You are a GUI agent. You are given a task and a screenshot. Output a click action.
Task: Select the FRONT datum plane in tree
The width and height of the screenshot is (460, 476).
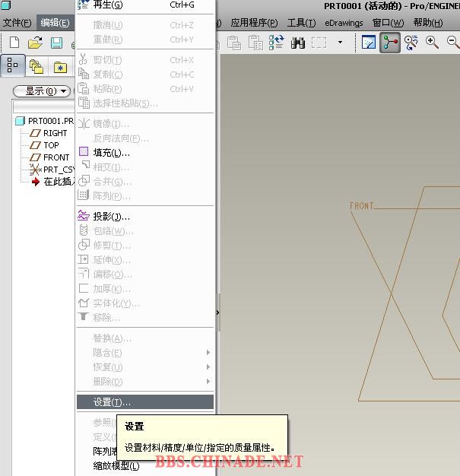(x=56, y=157)
